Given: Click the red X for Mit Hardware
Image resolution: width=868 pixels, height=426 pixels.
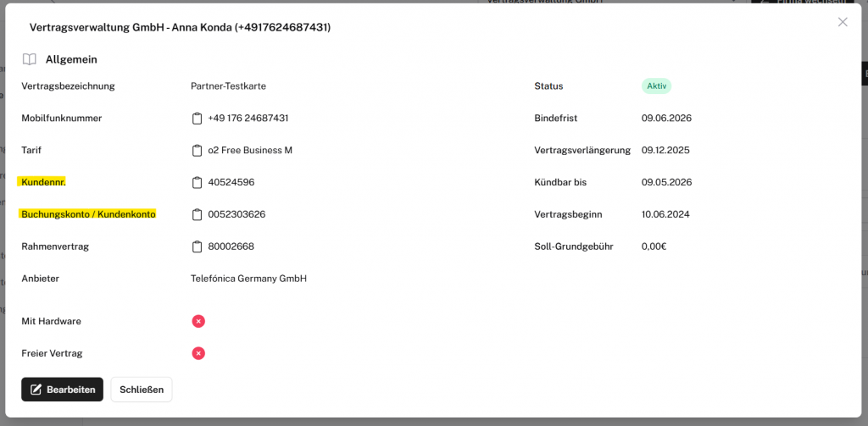Looking at the screenshot, I should (x=198, y=321).
